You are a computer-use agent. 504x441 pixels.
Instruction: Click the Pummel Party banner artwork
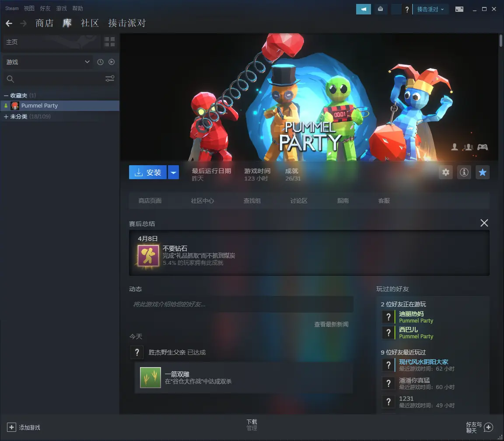pos(309,97)
